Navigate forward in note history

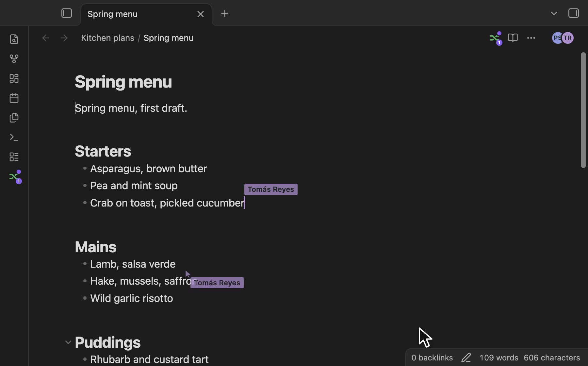(x=64, y=38)
